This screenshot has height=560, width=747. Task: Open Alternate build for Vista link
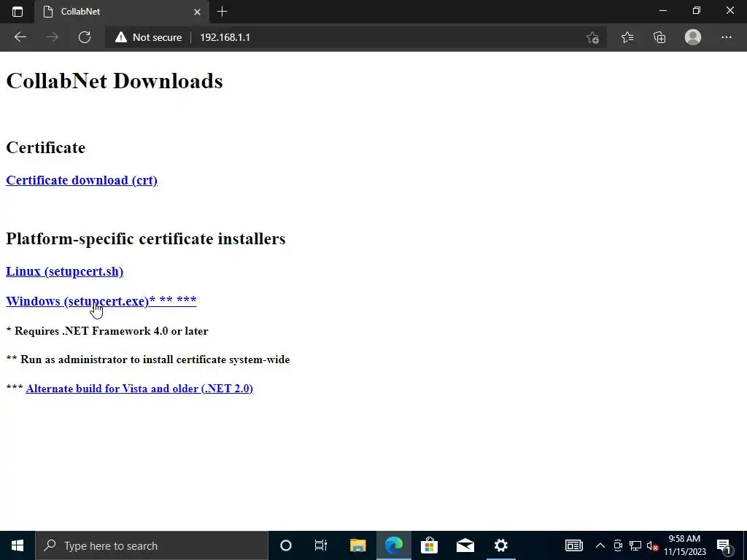139,389
